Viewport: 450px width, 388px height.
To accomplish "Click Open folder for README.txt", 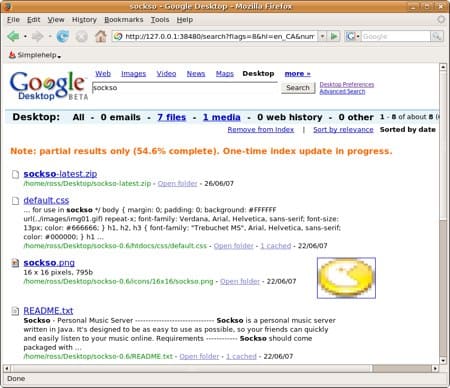I will [x=199, y=356].
